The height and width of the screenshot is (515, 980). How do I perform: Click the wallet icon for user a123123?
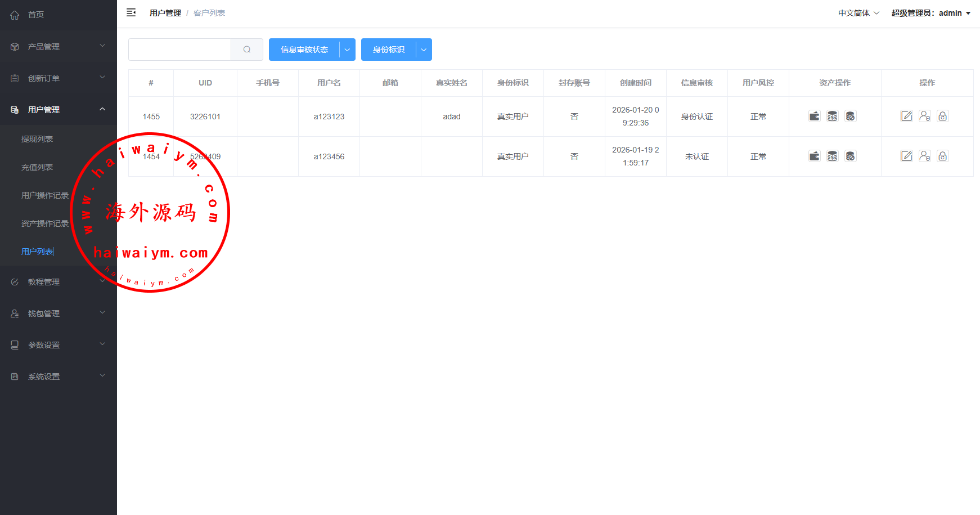coord(814,117)
